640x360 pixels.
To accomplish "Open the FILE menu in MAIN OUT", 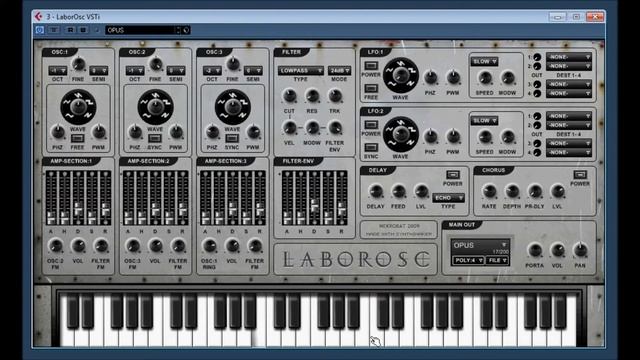I will [x=497, y=260].
